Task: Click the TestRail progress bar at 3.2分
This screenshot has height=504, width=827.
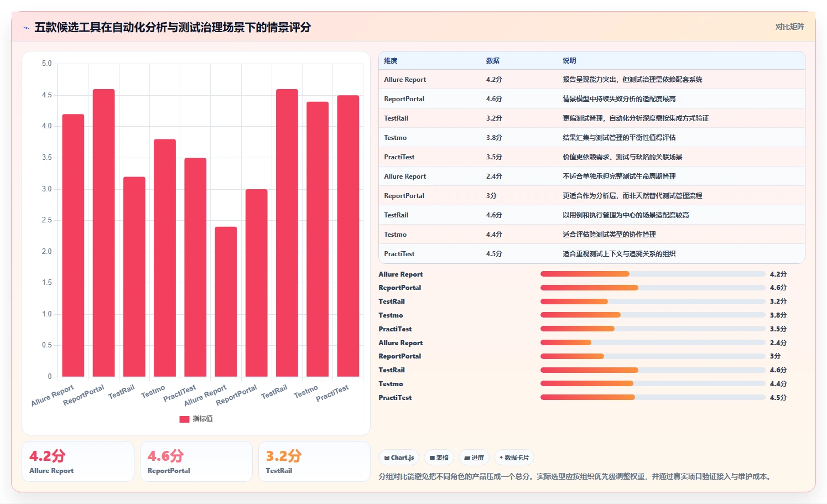Action: pos(653,302)
